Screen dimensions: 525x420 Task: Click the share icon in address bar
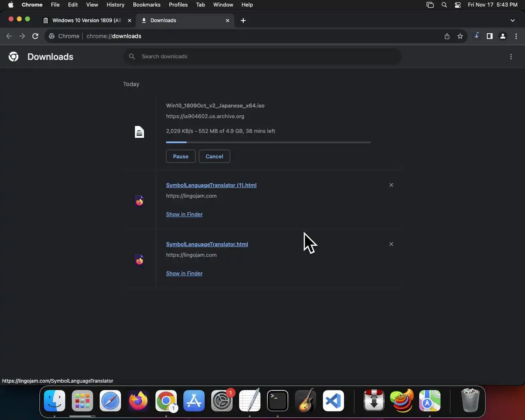(447, 36)
